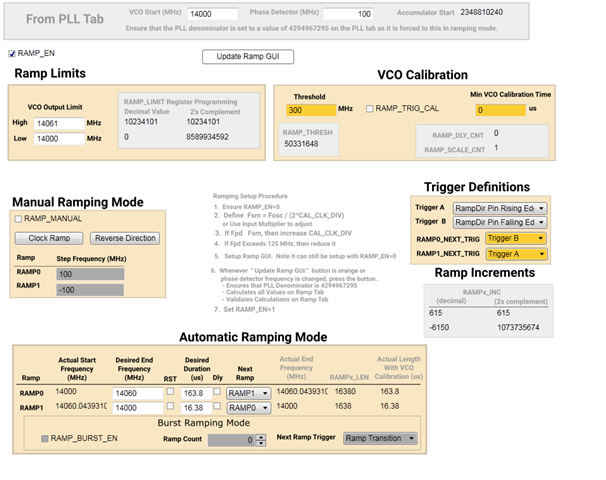
Task: Click the VCO Output Limit Low field
Action: point(59,139)
